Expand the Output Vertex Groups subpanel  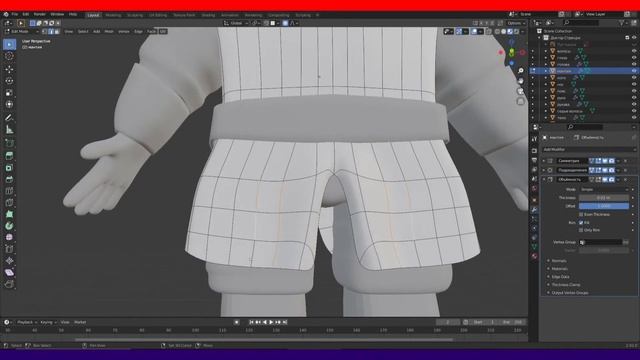point(569,293)
